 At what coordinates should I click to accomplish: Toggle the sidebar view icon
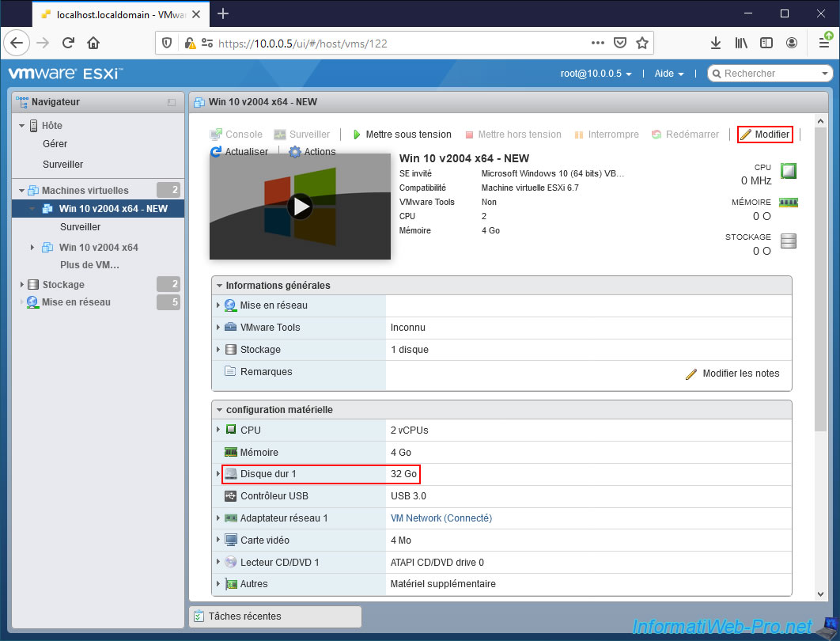pos(766,43)
